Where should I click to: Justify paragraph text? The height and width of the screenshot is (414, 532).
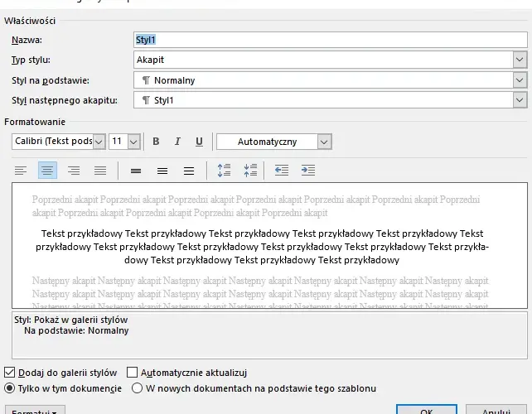[x=100, y=171]
